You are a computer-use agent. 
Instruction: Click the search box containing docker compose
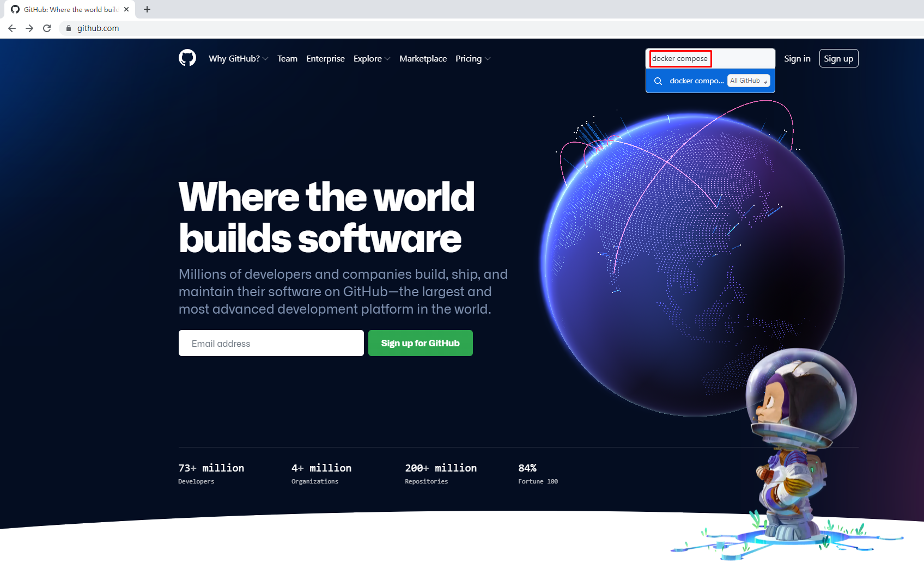tap(710, 58)
